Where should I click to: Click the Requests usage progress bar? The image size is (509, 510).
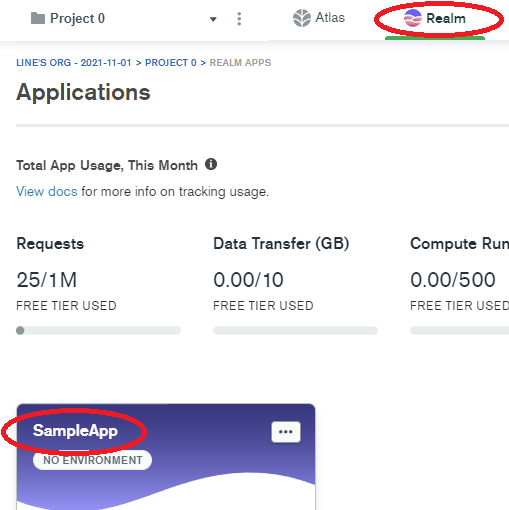(98, 330)
